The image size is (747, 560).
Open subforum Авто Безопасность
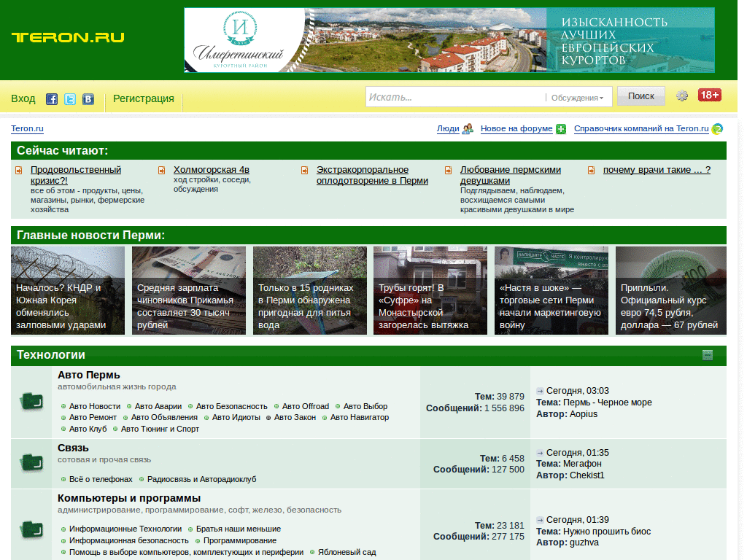[232, 407]
